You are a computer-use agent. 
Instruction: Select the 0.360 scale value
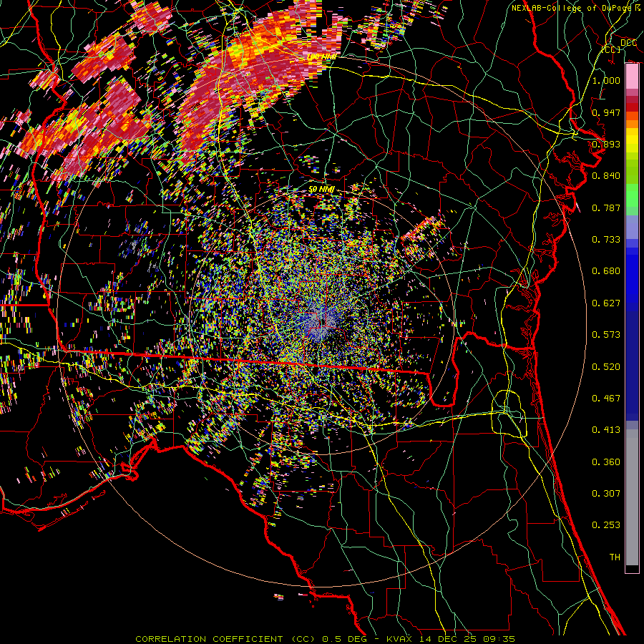coord(606,462)
